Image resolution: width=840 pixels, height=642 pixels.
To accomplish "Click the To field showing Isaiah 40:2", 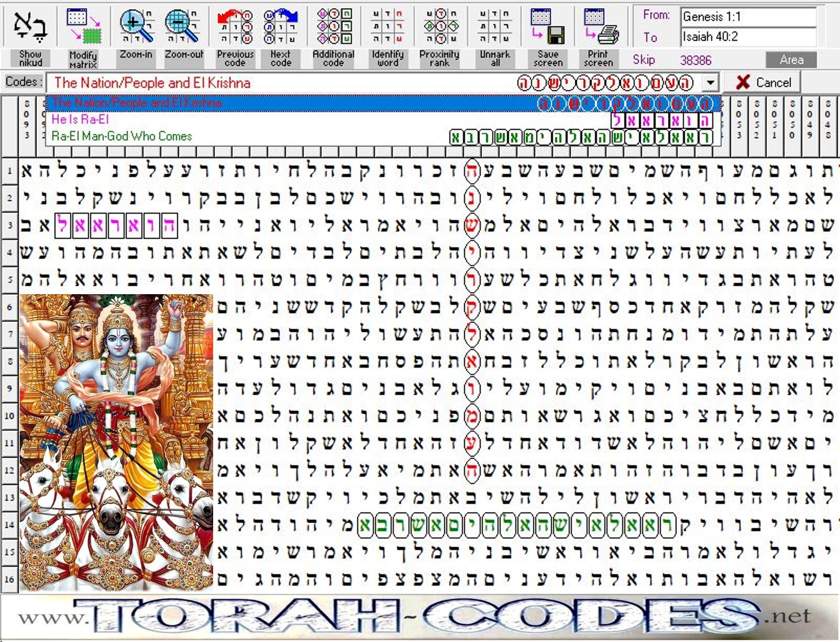I will pyautogui.click(x=748, y=37).
